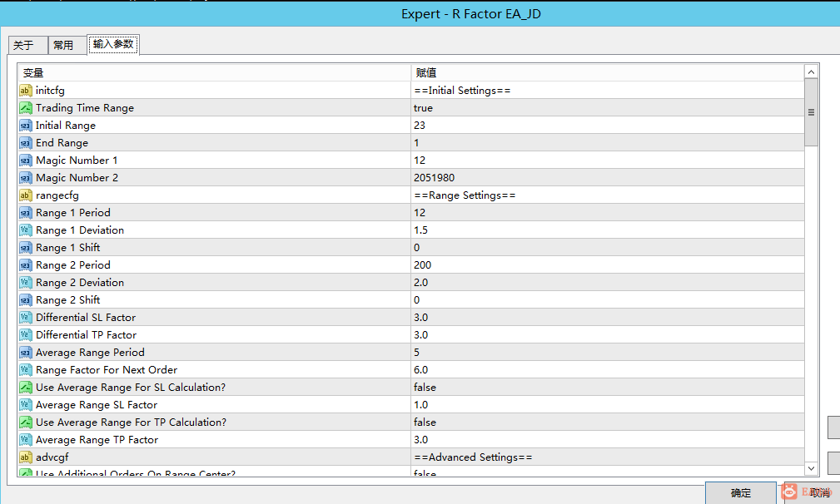Click the string icon beside initcfg
Image resolution: width=840 pixels, height=504 pixels.
tap(25, 91)
